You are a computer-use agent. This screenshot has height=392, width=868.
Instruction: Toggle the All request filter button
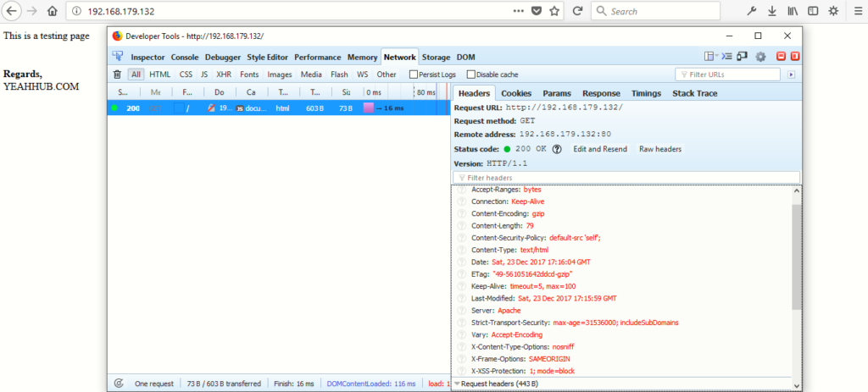tap(136, 75)
